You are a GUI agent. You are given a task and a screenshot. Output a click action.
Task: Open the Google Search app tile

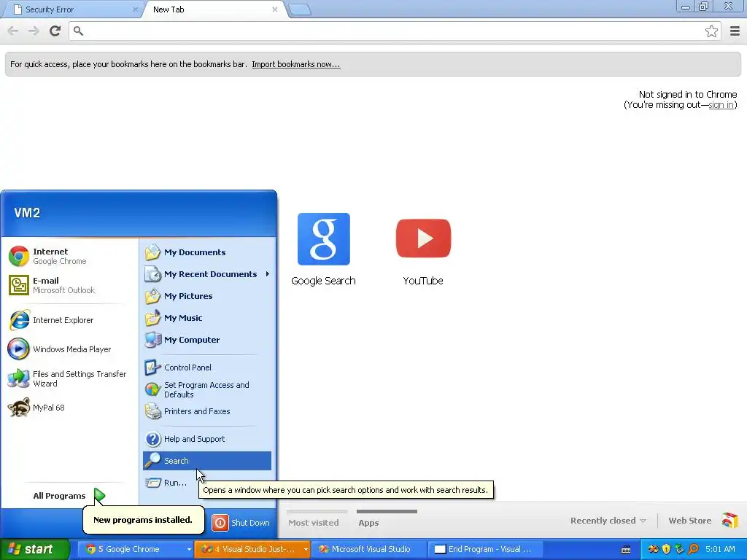click(x=323, y=249)
